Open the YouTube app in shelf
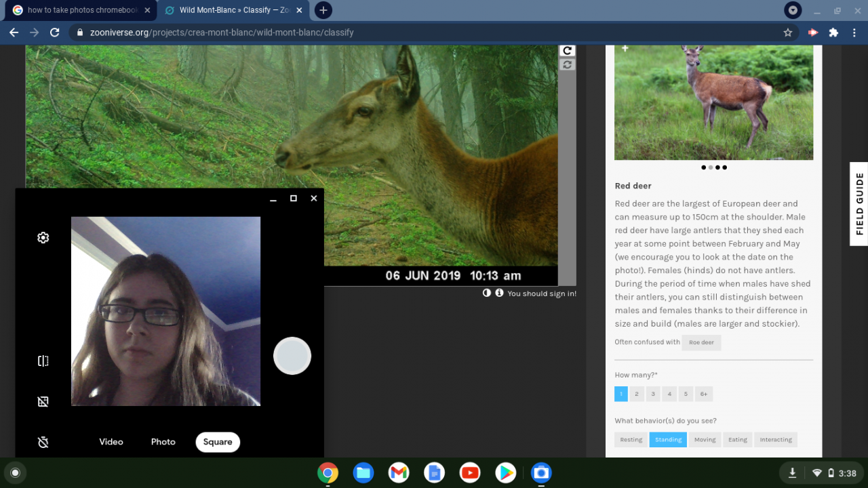 (x=470, y=472)
